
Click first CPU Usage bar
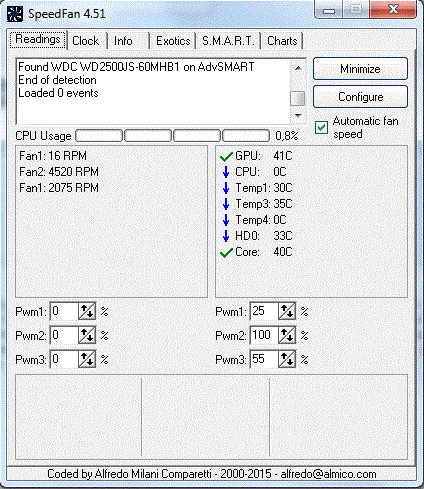tap(99, 136)
